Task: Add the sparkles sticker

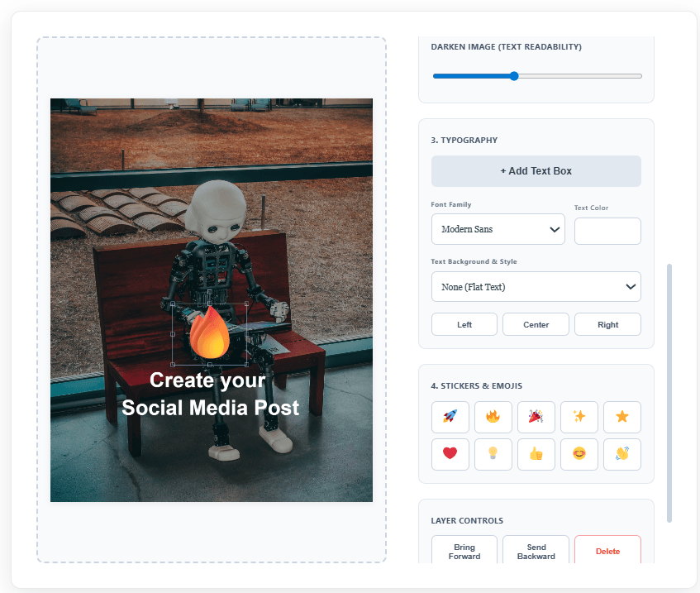Action: [579, 417]
